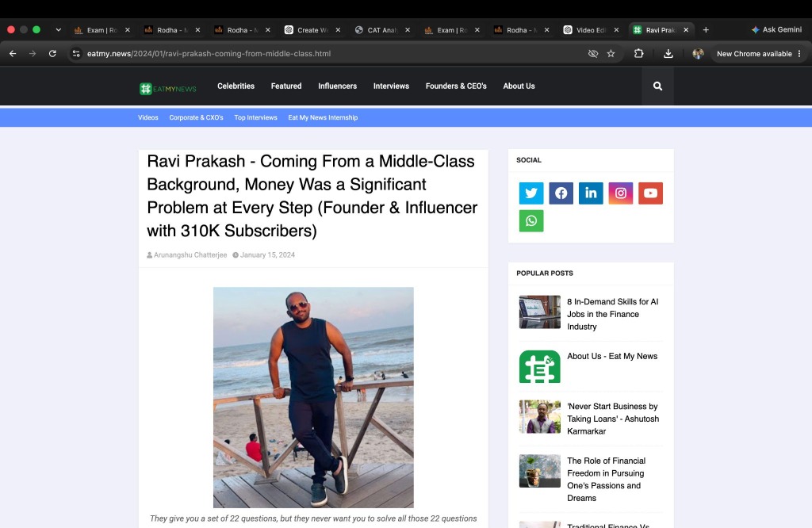Screen dimensions: 812x528
Task: Open the Facebook social icon
Action: pyautogui.click(x=561, y=193)
